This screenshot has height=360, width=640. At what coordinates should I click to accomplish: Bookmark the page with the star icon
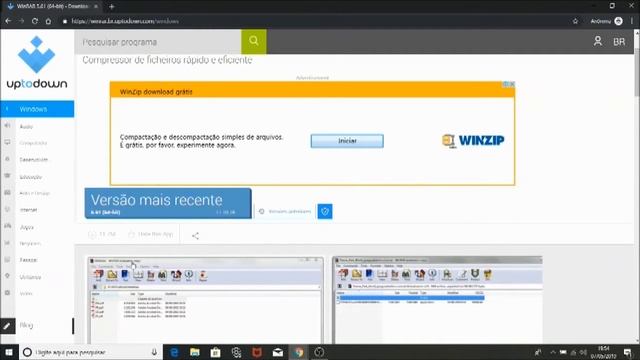(575, 21)
